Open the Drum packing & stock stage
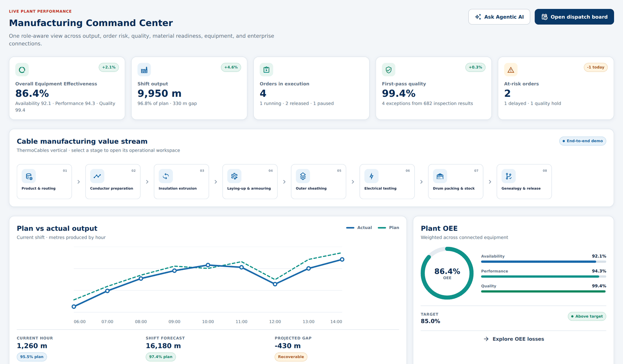623x364 pixels. [x=456, y=182]
